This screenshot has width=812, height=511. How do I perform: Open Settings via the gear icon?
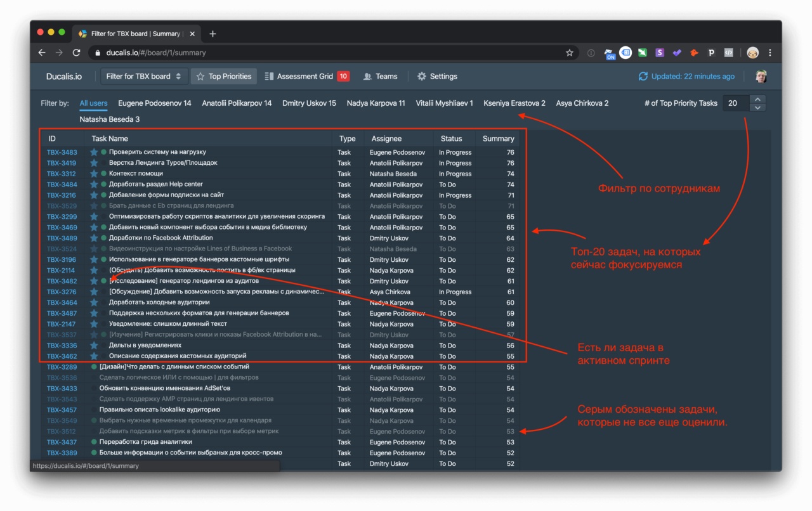pos(422,76)
